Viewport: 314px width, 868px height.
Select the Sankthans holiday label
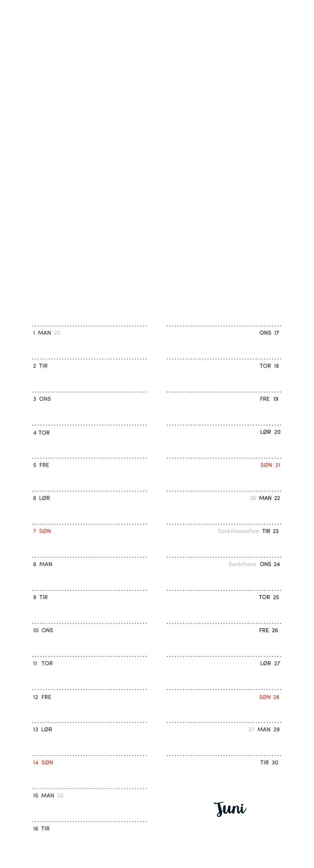[242, 564]
